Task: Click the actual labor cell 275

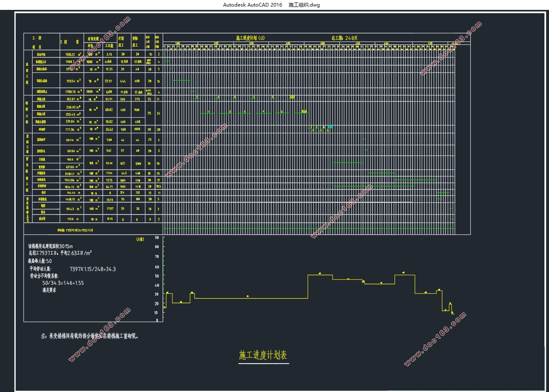Action: coord(137,99)
